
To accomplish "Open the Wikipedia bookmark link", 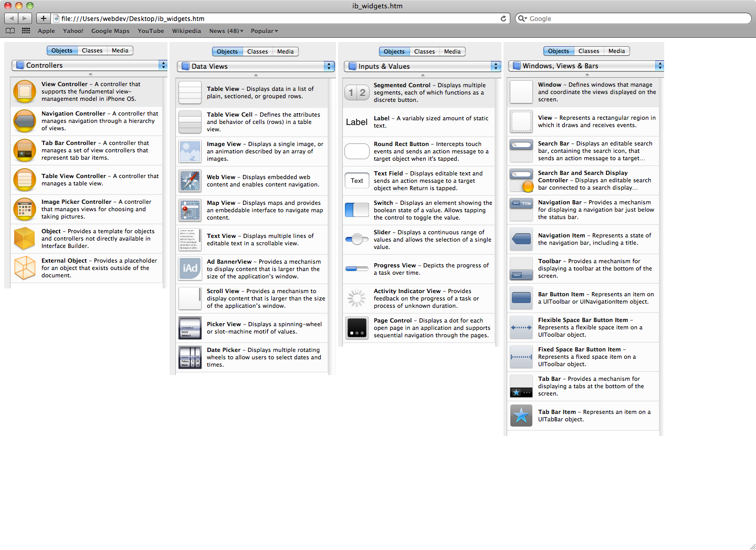I will 186,31.
